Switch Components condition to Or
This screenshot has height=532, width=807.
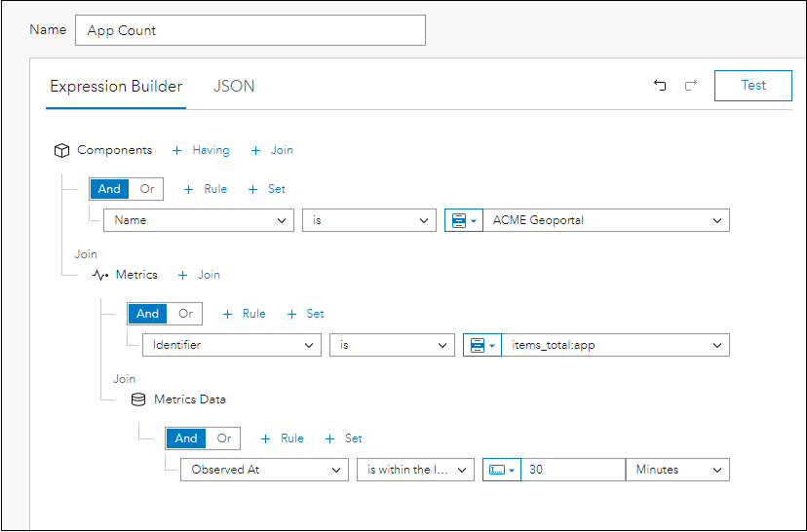(x=146, y=189)
